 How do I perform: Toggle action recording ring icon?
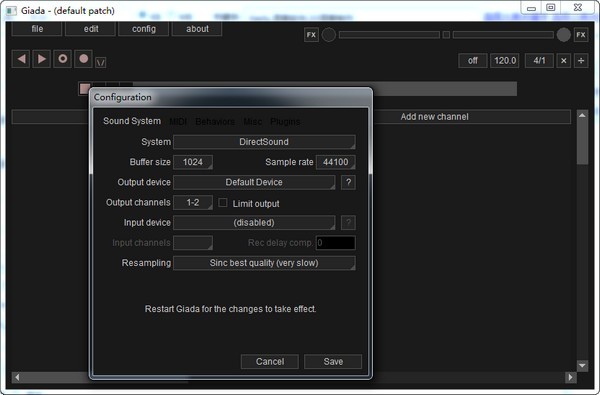[62, 59]
